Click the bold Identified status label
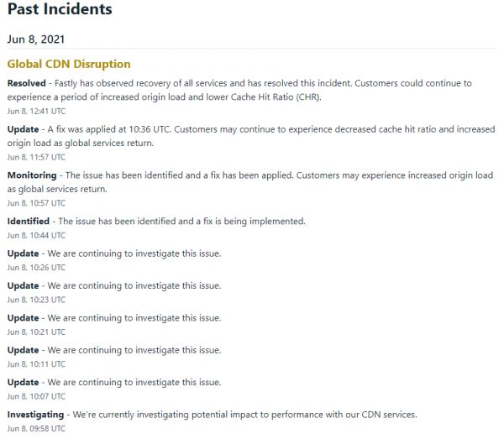 point(29,222)
